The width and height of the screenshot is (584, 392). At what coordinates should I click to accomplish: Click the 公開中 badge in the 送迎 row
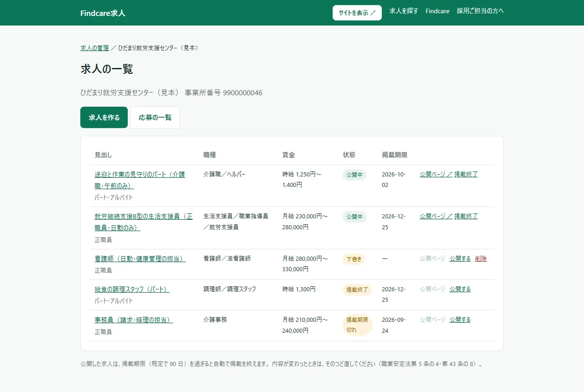pyautogui.click(x=355, y=175)
